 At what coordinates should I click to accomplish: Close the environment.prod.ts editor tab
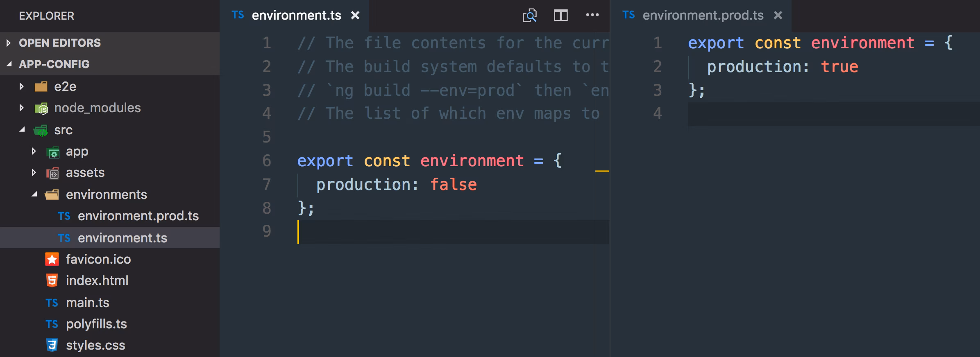point(778,16)
